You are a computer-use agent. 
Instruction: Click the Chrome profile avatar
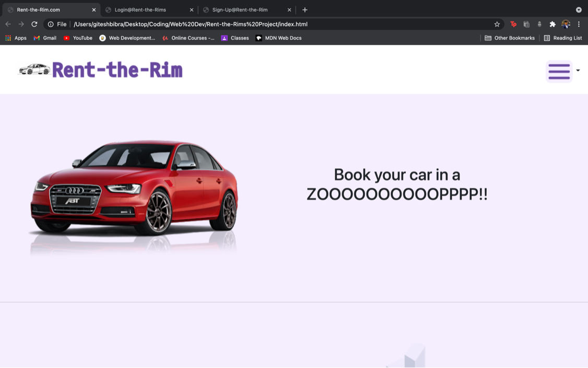[x=566, y=24]
